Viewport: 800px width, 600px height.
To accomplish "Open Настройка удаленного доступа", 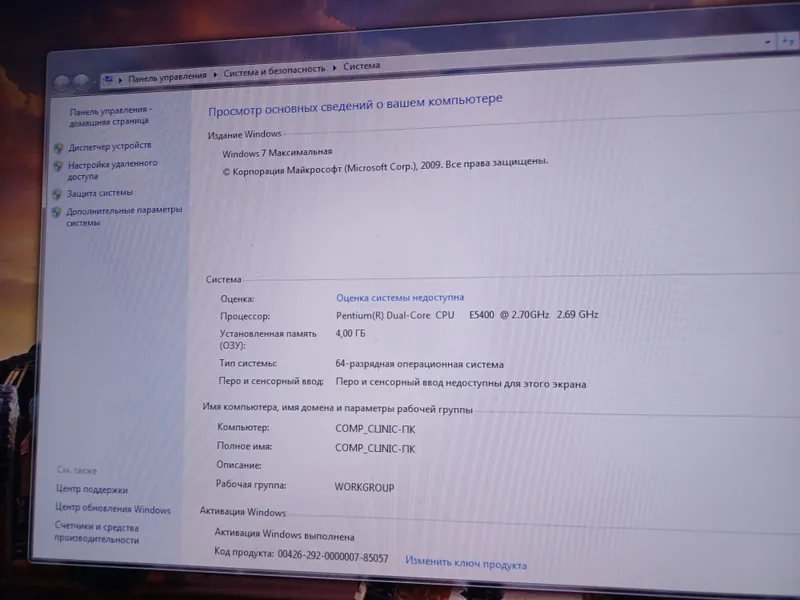I will click(112, 170).
